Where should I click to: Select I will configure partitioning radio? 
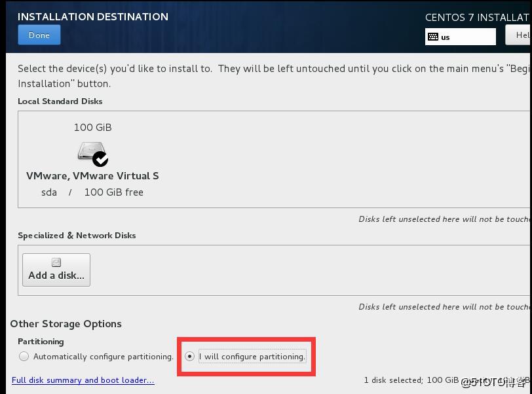(x=189, y=356)
